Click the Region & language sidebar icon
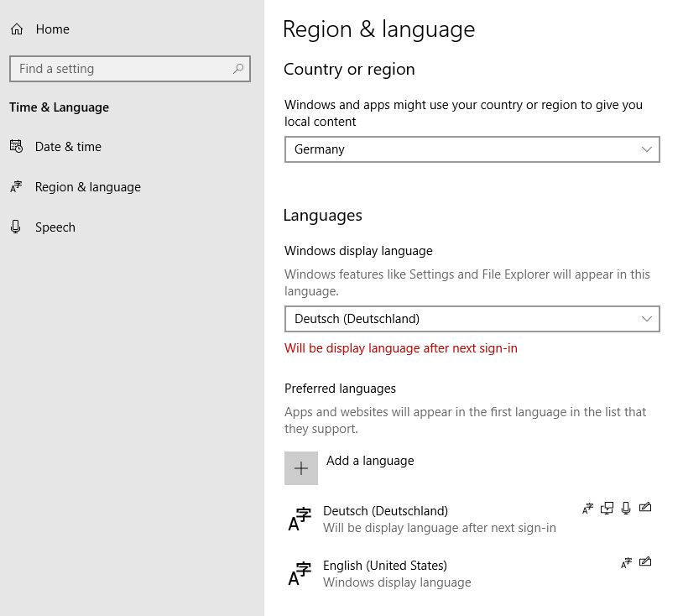This screenshot has width=683, height=616. point(16,187)
